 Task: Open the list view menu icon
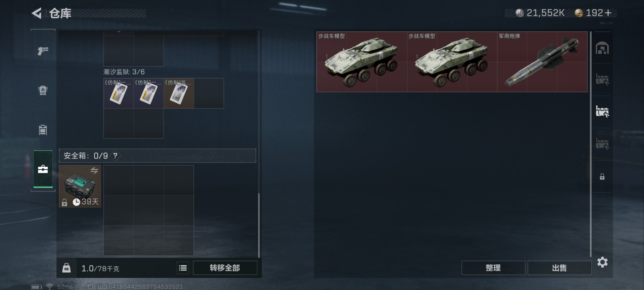coord(183,268)
